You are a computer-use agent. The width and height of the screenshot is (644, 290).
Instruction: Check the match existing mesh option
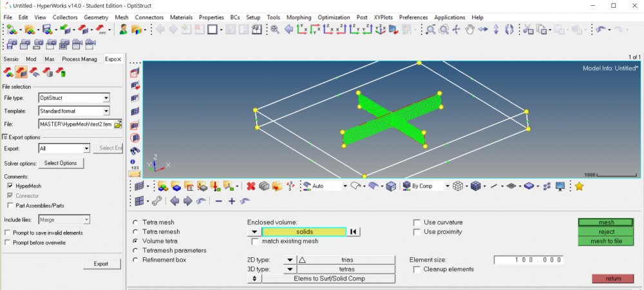tap(254, 242)
